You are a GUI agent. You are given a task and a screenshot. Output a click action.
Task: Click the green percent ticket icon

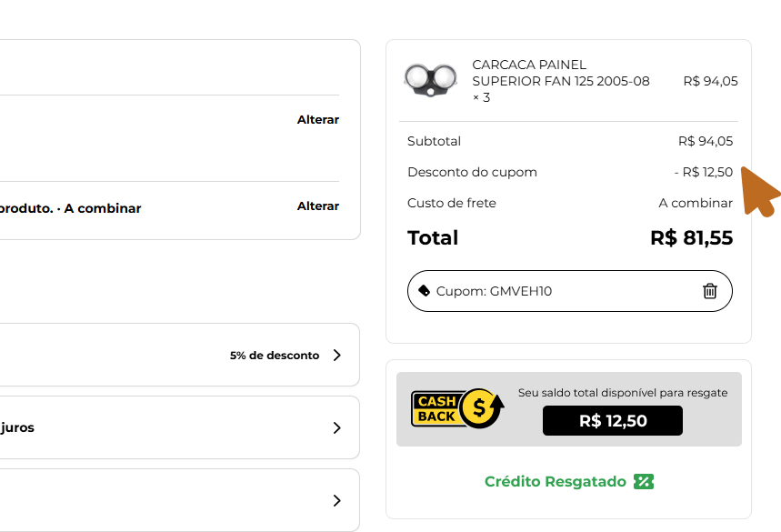[644, 482]
